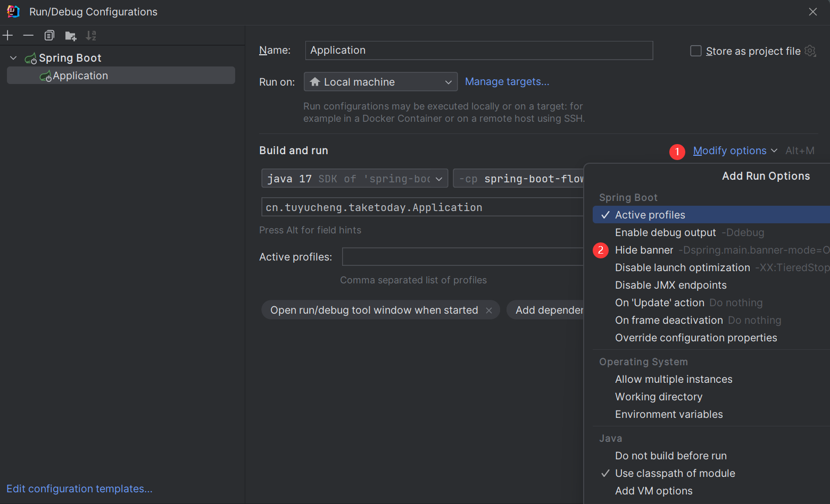Click the main class field cn.tuyucheng.taketoday.Application

click(x=422, y=207)
